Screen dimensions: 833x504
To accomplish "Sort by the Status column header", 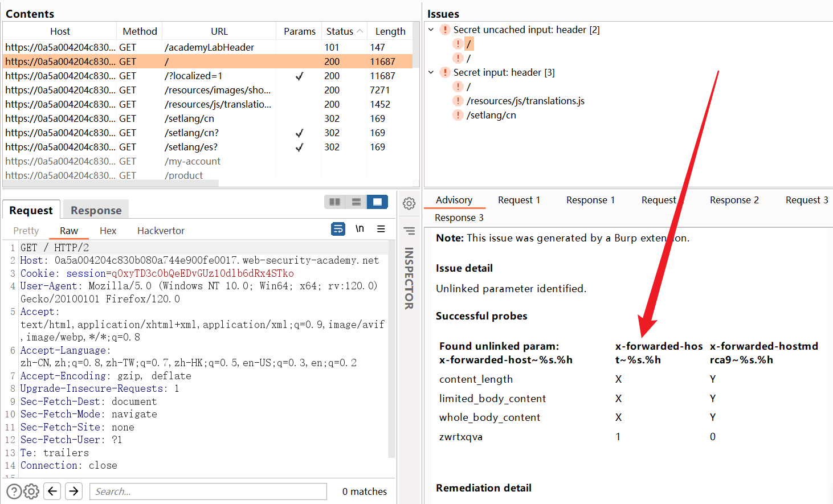I will click(340, 31).
